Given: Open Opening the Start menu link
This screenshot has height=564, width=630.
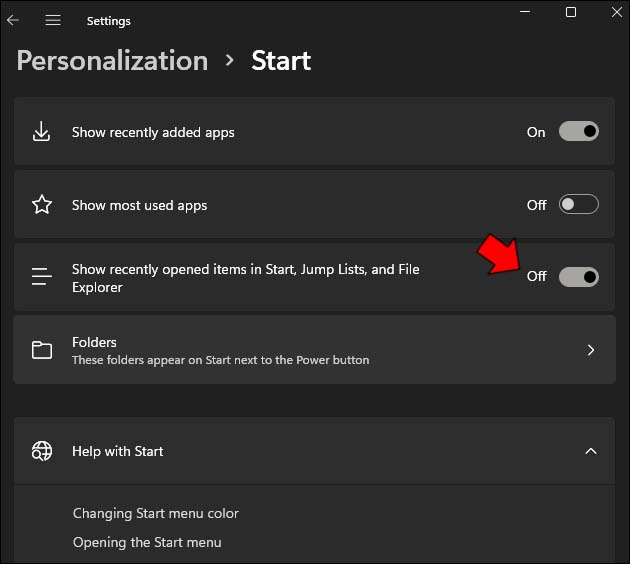Looking at the screenshot, I should pos(147,542).
